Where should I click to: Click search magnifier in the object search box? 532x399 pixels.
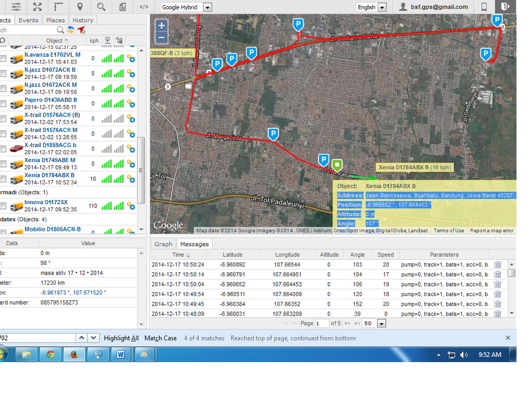(60, 30)
